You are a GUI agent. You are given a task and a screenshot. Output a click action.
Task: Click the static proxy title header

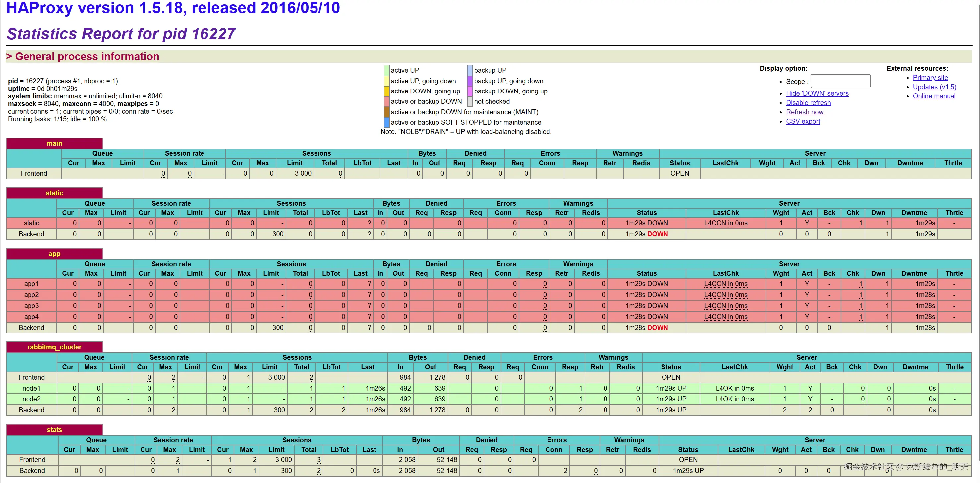click(x=54, y=193)
